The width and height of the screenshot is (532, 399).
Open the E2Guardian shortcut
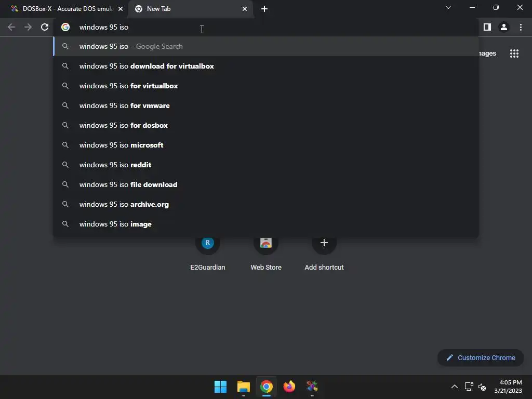208,253
